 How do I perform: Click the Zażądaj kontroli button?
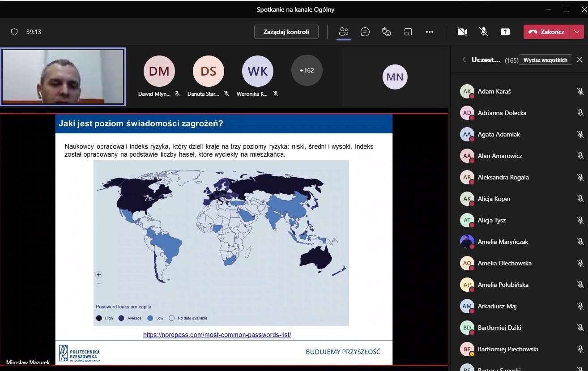286,32
